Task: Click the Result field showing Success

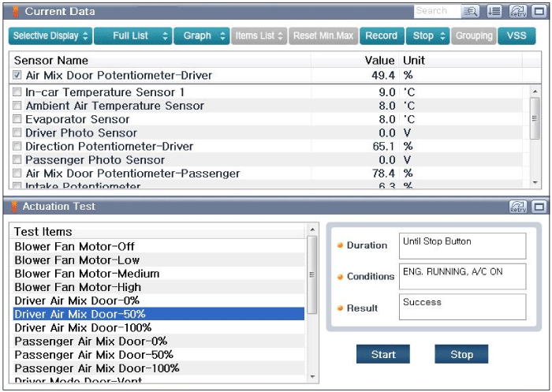Action: pos(463,307)
